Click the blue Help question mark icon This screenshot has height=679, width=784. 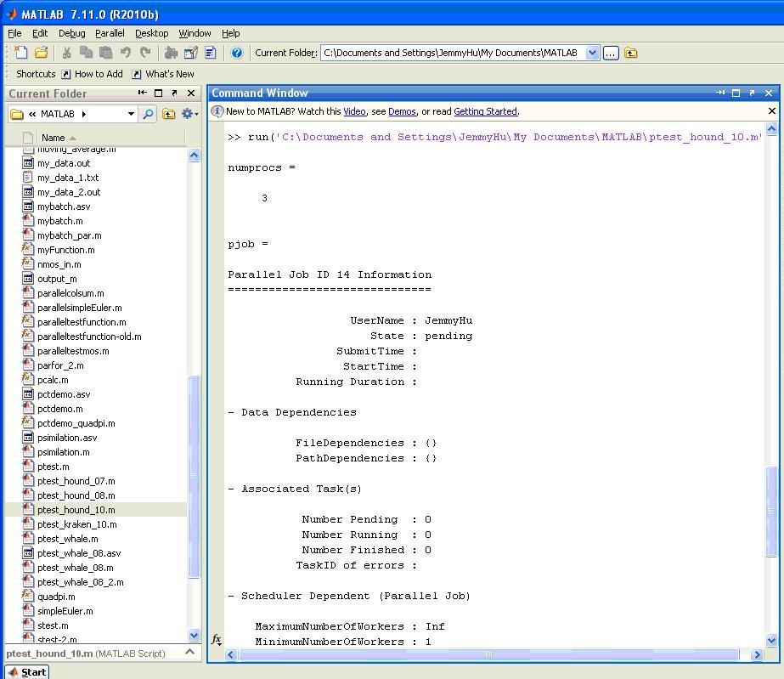pyautogui.click(x=237, y=53)
